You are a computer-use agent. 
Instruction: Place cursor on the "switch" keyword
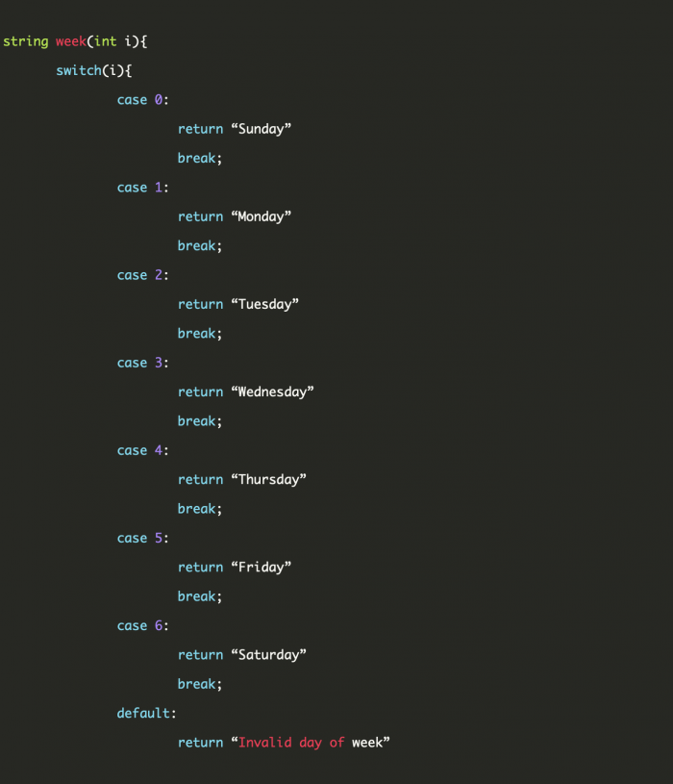tap(79, 70)
